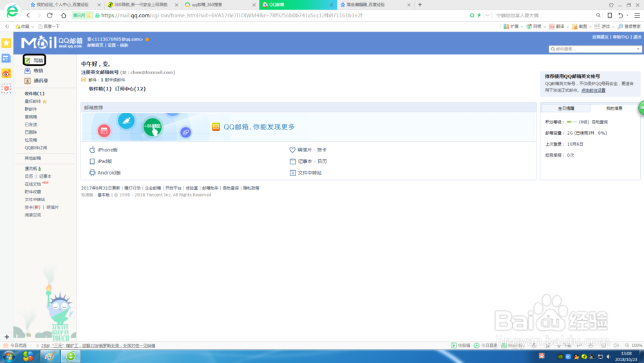Click 点击前往设置 link in recommendation box
Screen dimensions: 644x363
[593, 90]
